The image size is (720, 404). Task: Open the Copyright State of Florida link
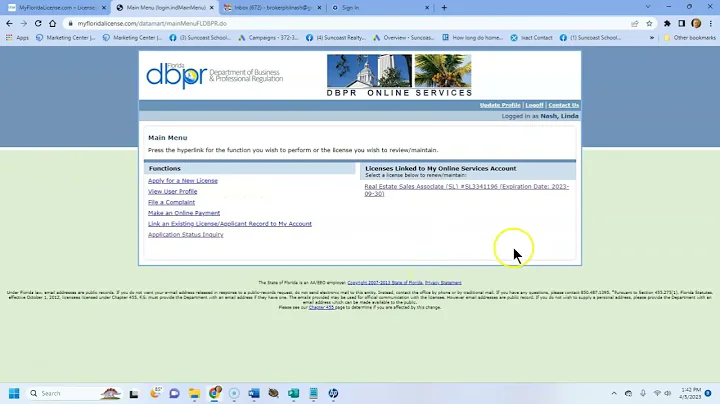pos(385,283)
